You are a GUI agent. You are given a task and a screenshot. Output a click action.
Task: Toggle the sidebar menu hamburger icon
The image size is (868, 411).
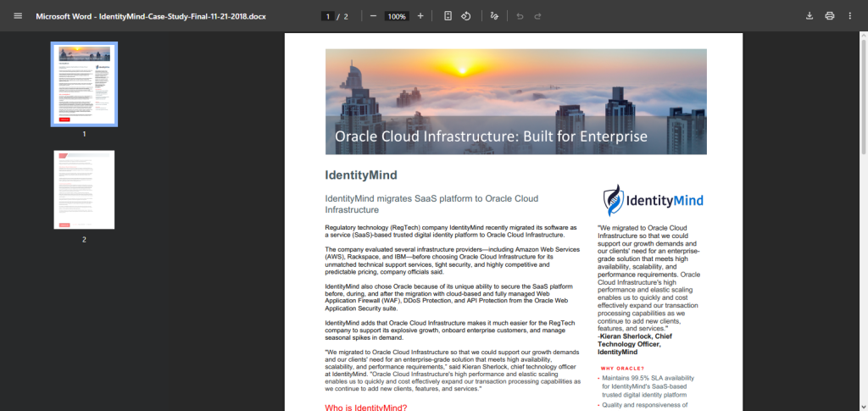pos(18,16)
